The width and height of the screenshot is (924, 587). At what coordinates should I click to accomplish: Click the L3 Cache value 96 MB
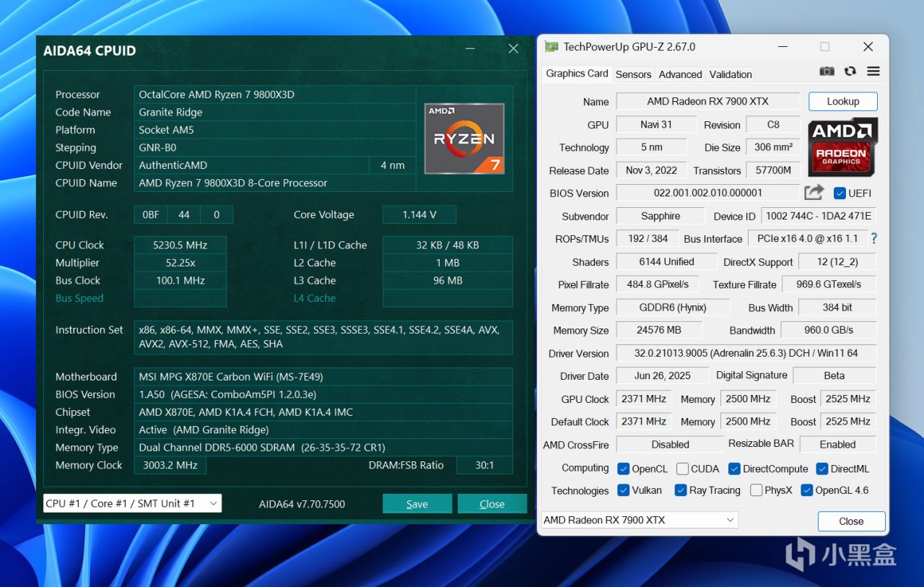pos(448,280)
